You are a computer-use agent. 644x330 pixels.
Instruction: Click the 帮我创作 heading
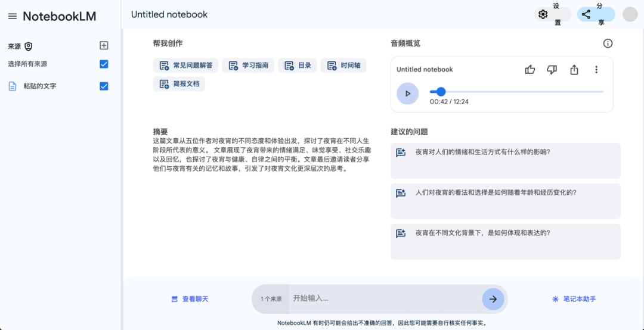(x=168, y=43)
